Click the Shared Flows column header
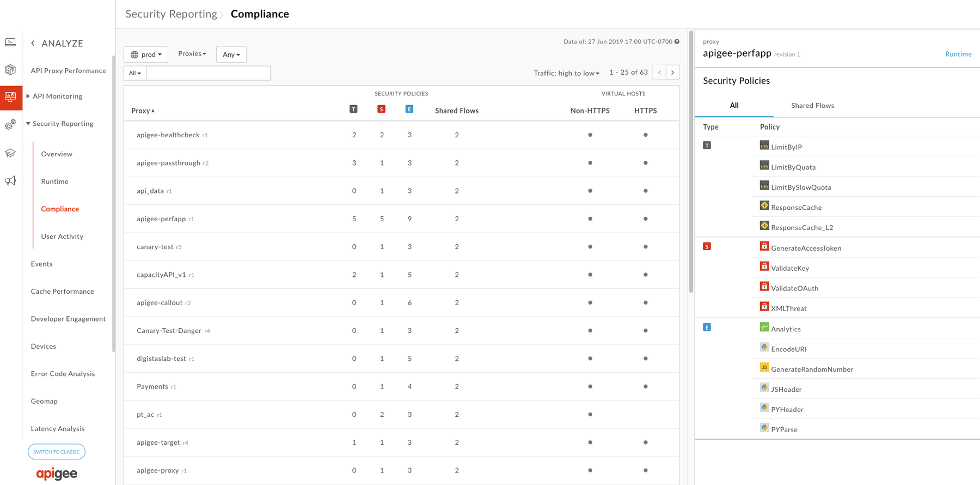Image resolution: width=980 pixels, height=485 pixels. (x=457, y=111)
